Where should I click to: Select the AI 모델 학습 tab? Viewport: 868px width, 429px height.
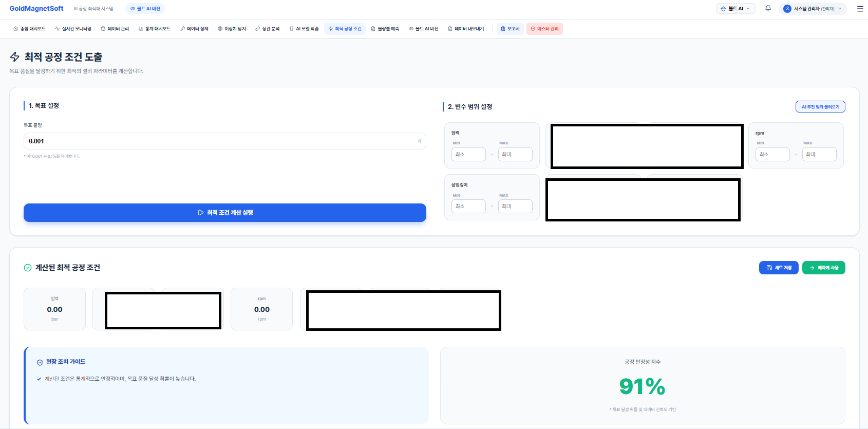pyautogui.click(x=304, y=29)
